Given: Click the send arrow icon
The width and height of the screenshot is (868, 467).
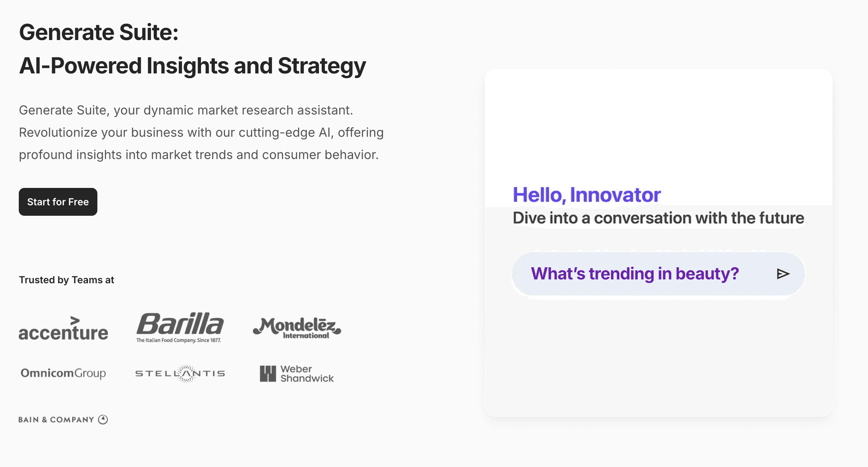Looking at the screenshot, I should (x=783, y=274).
